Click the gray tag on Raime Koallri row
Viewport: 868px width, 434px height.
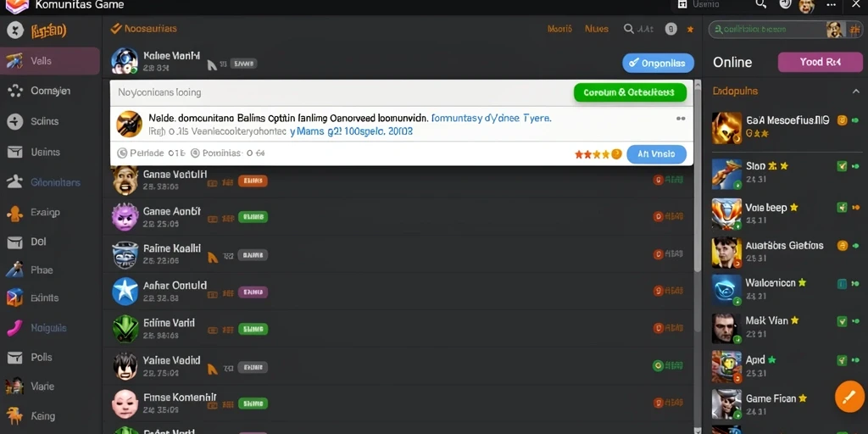pos(253,255)
